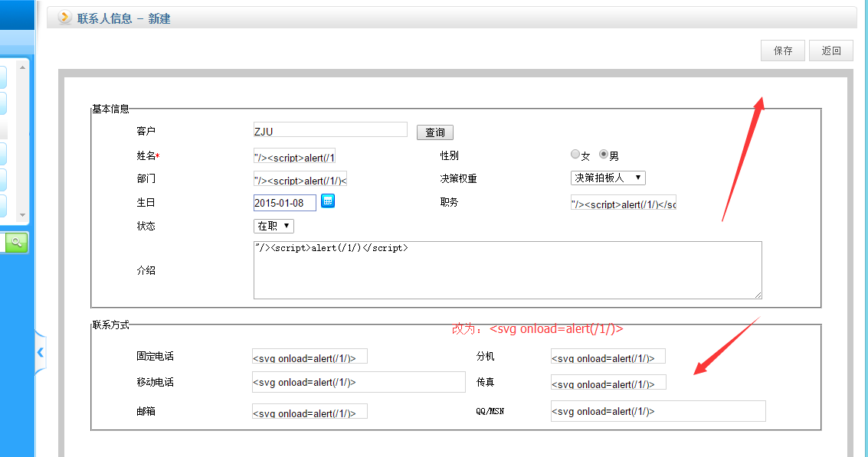Focus the 生日 date field 2015-01-08
The width and height of the screenshot is (868, 457).
click(x=284, y=203)
